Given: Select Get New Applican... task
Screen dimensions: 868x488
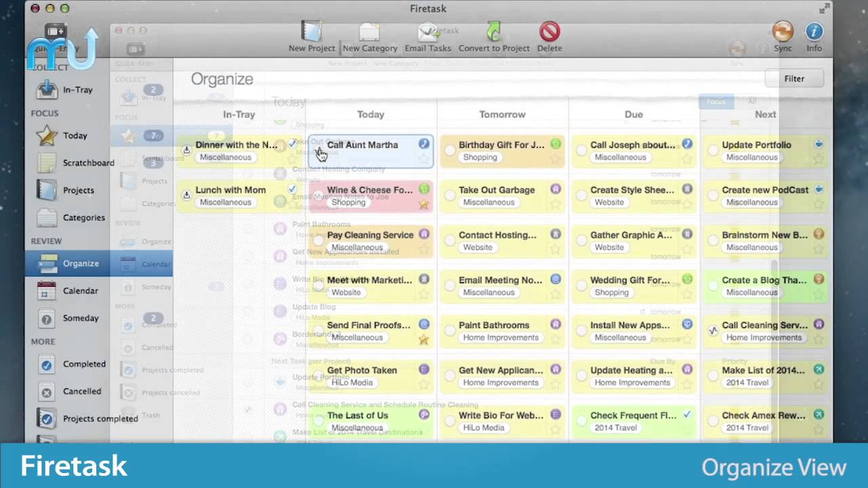Looking at the screenshot, I should pos(502,376).
